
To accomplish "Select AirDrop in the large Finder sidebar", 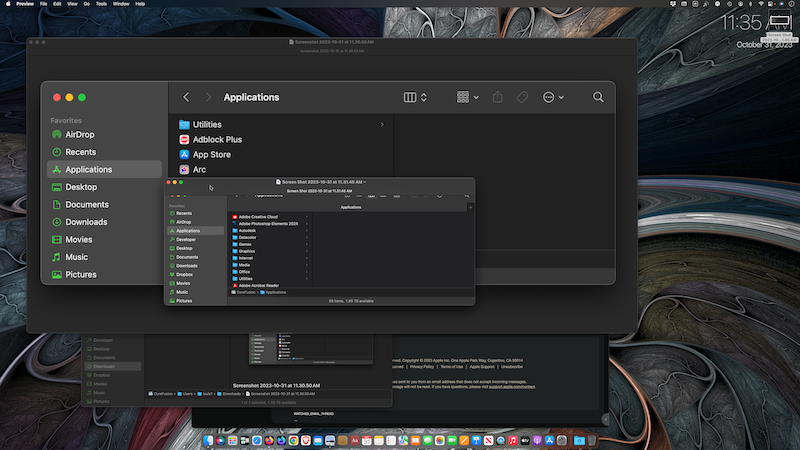I will [x=78, y=134].
